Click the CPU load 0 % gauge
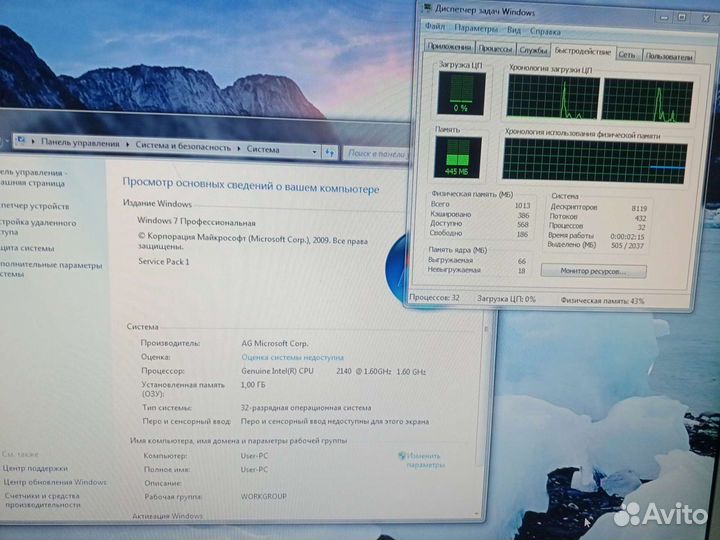This screenshot has width=720, height=540. point(461,93)
